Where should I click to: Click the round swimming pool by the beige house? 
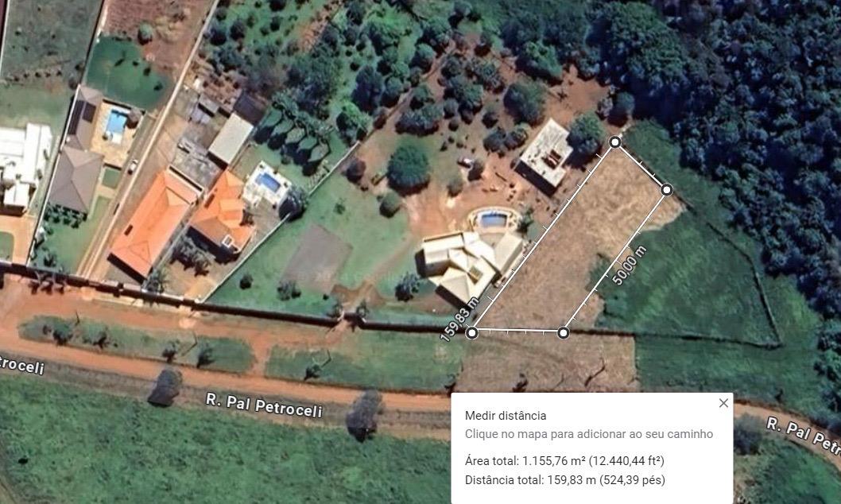point(494,219)
